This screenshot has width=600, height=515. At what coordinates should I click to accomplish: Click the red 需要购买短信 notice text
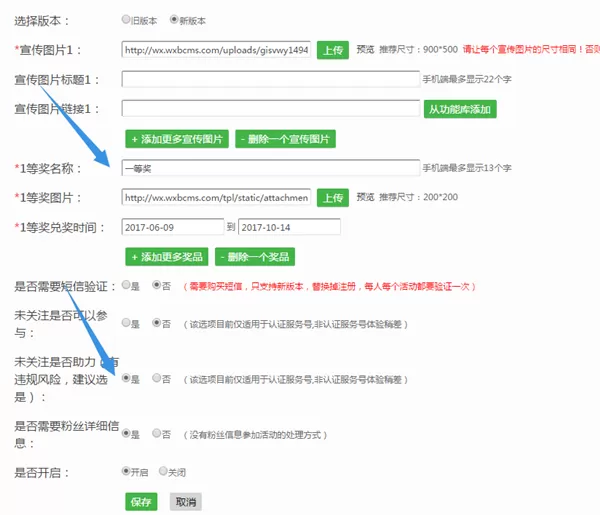click(329, 286)
